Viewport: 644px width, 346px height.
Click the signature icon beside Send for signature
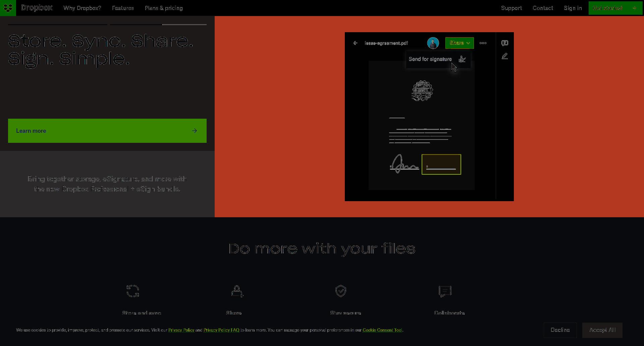462,59
